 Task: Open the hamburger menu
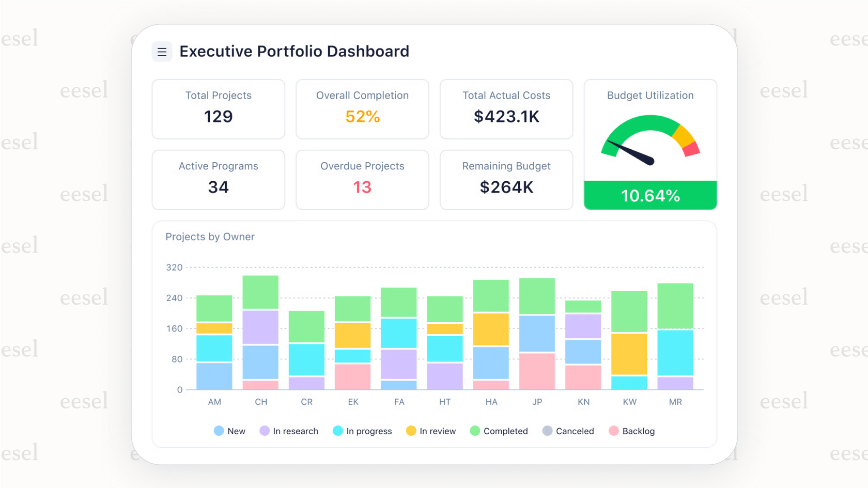tap(162, 51)
